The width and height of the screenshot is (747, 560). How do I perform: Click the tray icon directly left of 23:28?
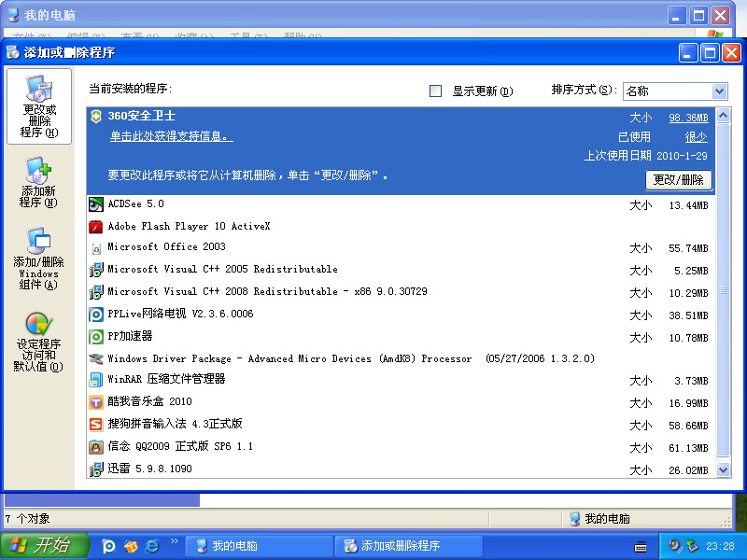coord(692,546)
